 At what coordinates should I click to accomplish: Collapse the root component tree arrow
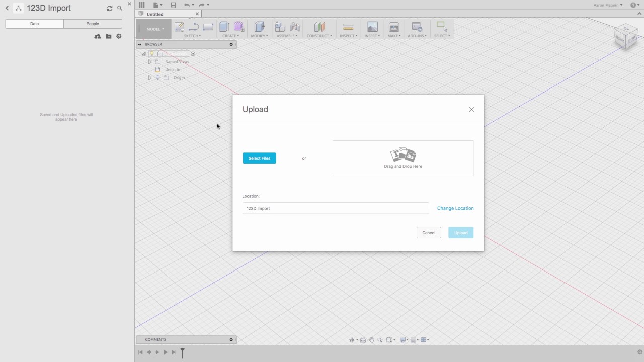(x=143, y=54)
